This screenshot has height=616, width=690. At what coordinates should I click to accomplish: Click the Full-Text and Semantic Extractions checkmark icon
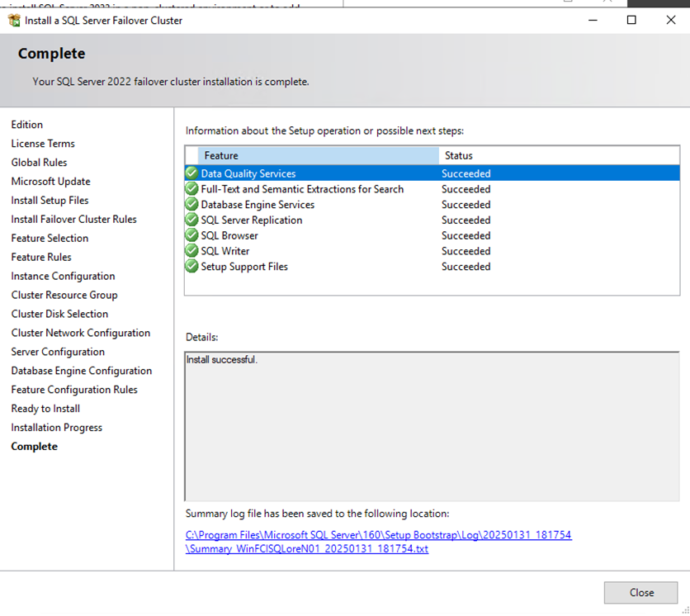191,189
